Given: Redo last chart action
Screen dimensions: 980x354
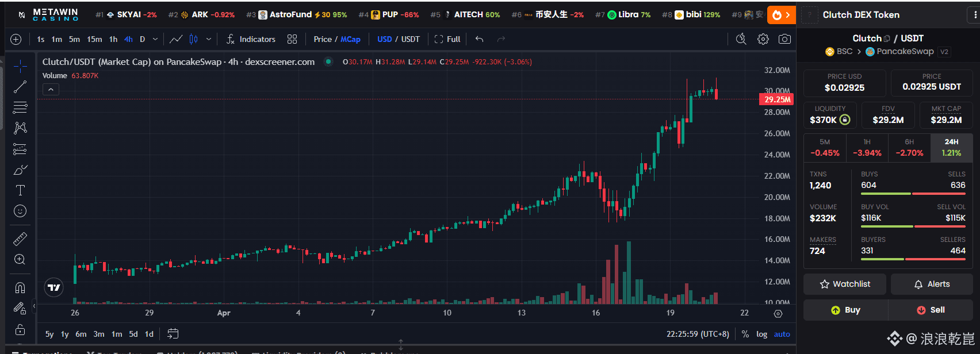Looking at the screenshot, I should 501,39.
